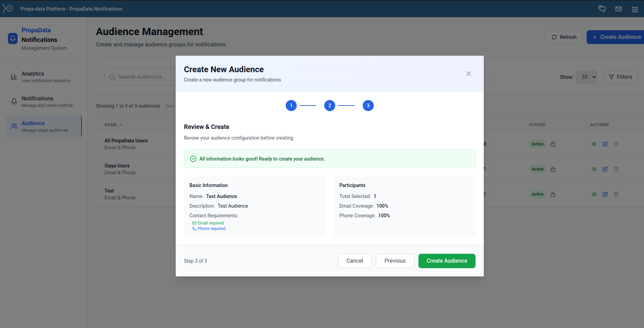644x328 pixels.
Task: Click the lock icon on All PropaData Users row
Action: point(553,144)
